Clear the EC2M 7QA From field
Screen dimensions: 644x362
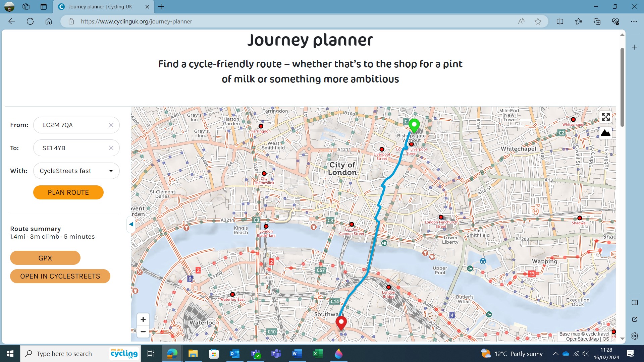click(111, 125)
